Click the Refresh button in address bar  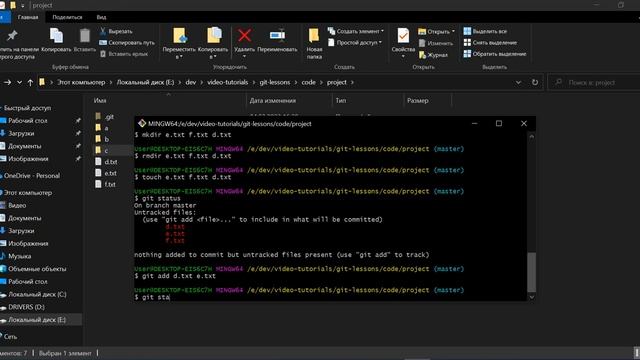(x=535, y=82)
